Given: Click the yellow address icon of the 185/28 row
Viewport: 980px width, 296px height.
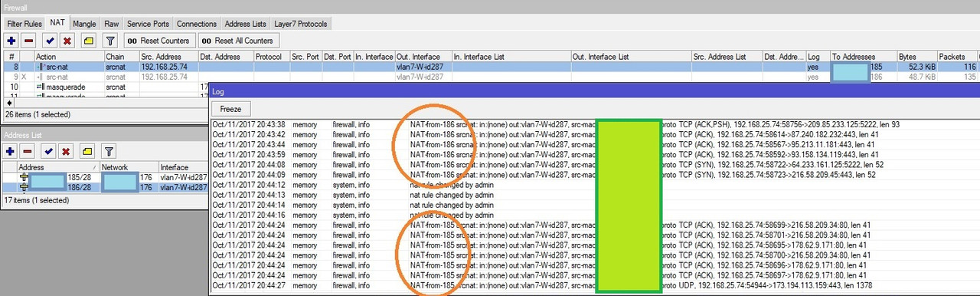Looking at the screenshot, I should (24, 177).
